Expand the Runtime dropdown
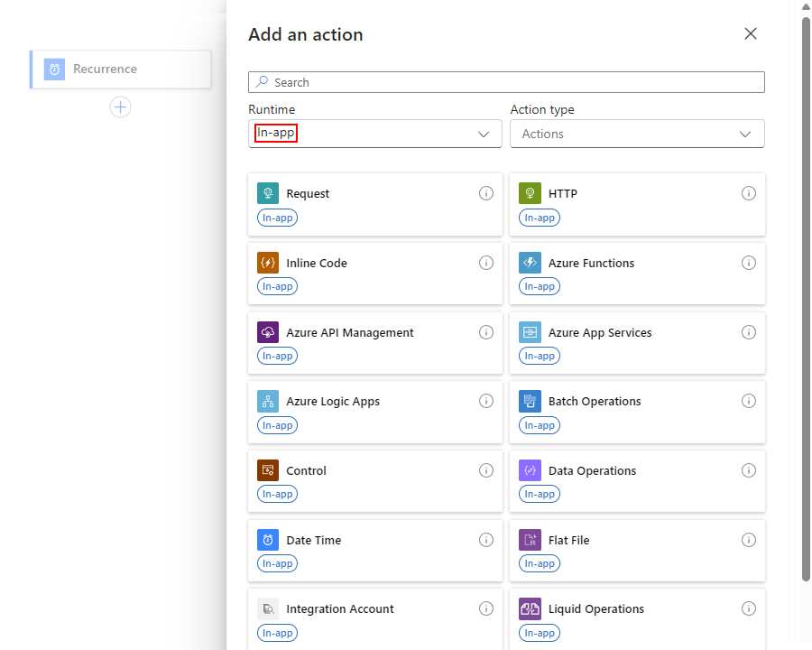 (x=374, y=134)
